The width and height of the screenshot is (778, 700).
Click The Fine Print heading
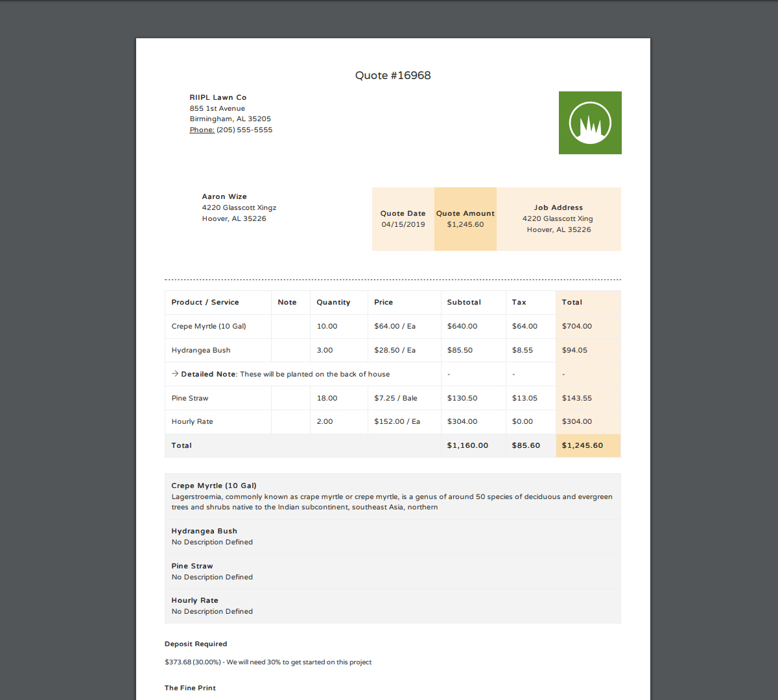coord(190,688)
